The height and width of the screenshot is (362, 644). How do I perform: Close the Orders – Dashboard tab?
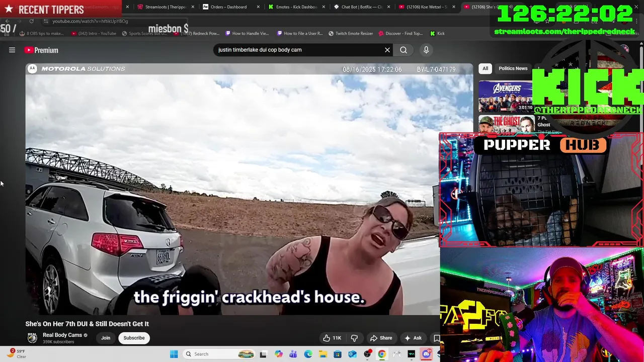(x=258, y=7)
